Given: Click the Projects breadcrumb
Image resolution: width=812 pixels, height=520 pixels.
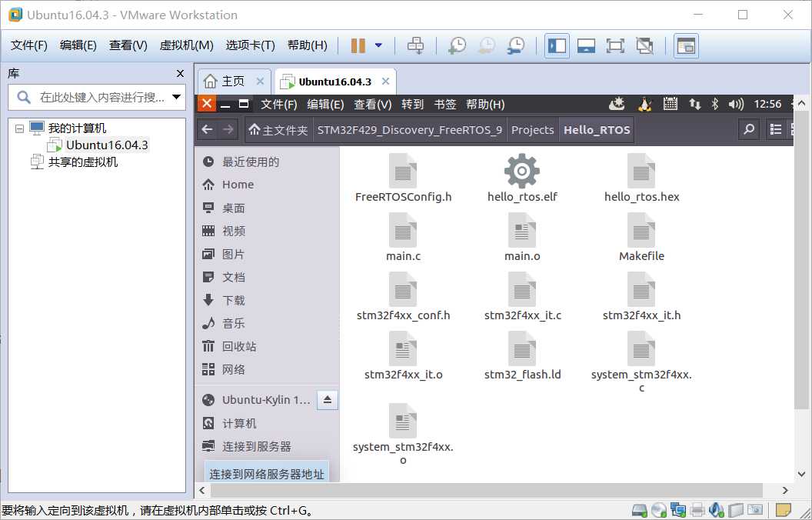Looking at the screenshot, I should tap(532, 130).
